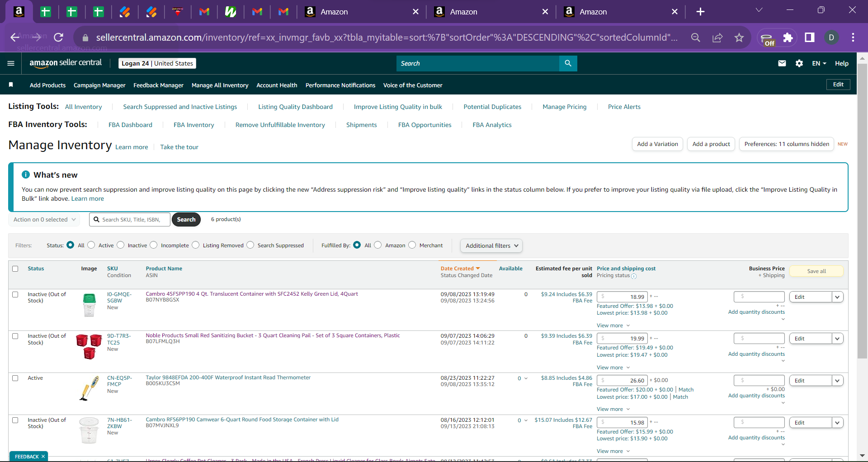
Task: Click the Pricing status info icon
Action: pyautogui.click(x=634, y=276)
